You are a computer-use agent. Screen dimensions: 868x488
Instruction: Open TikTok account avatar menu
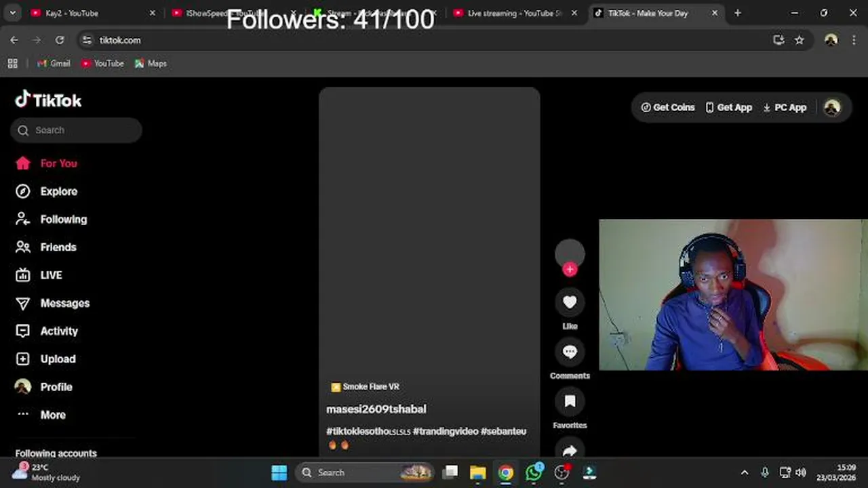(832, 107)
